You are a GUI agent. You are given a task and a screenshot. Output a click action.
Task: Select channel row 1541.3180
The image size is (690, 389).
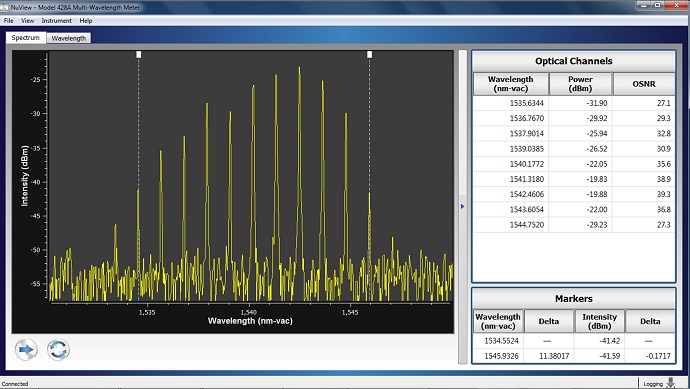[574, 179]
